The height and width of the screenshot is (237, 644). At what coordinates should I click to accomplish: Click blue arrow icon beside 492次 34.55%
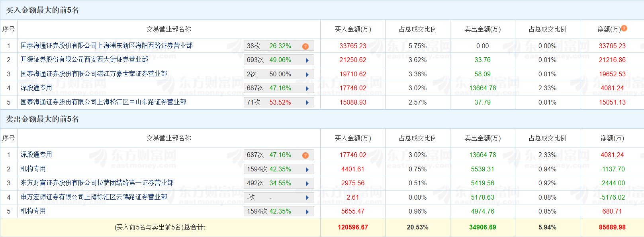click(307, 184)
